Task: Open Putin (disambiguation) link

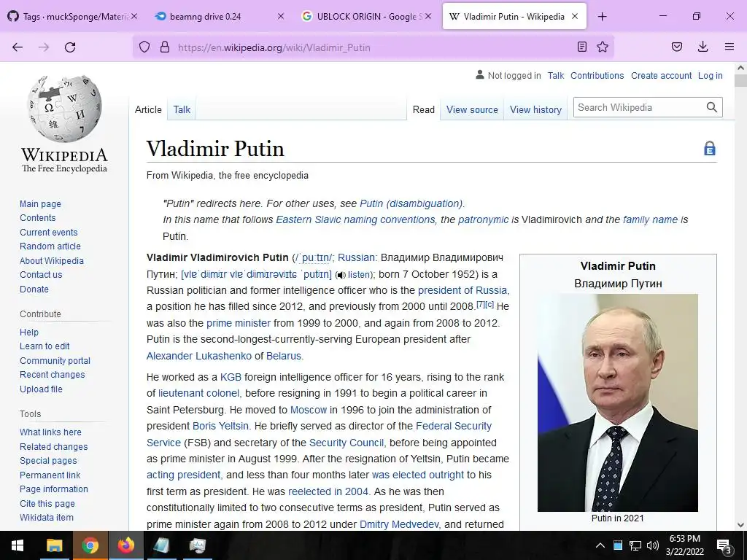Action: point(411,203)
